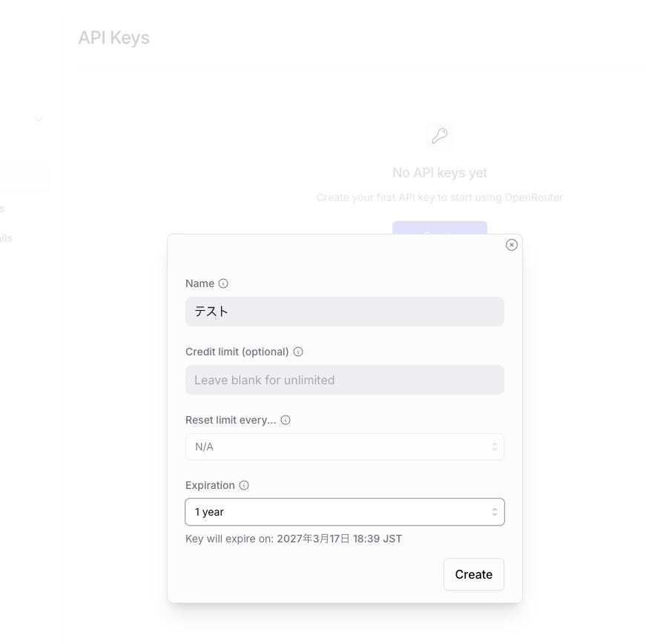The image size is (646, 644).
Task: Click the Credit limit (optional) label
Action: 237,352
